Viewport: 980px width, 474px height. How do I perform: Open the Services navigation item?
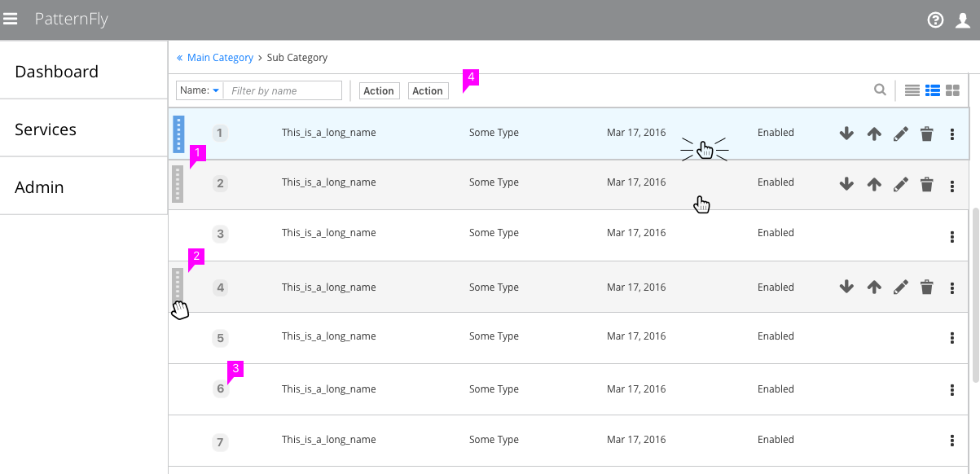[84, 129]
